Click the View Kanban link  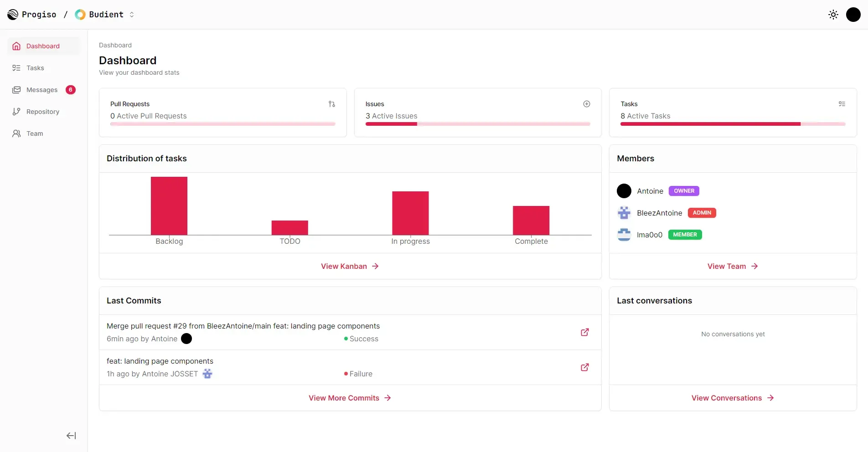click(350, 266)
